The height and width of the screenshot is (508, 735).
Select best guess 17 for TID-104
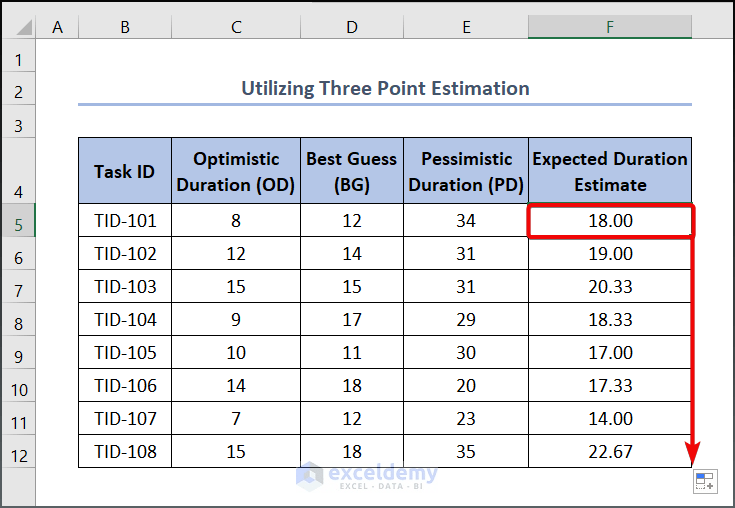pyautogui.click(x=352, y=319)
